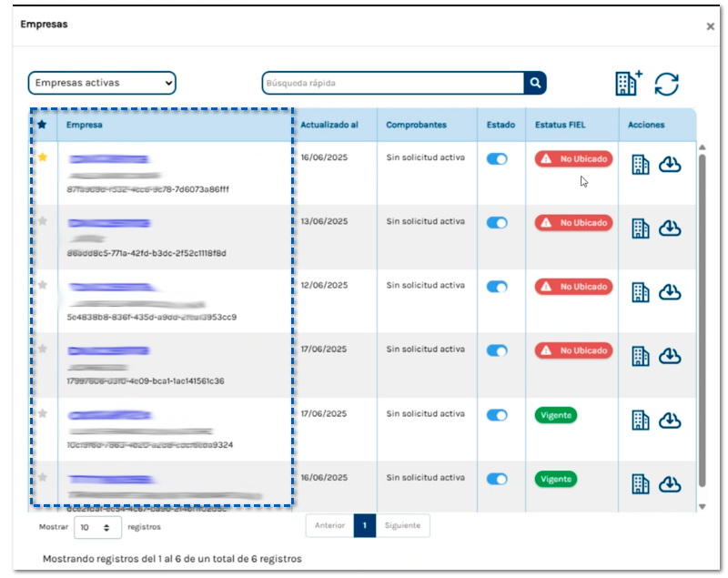Open company building icon in 17/06/2025 No Ubicado row
Image resolution: width=728 pixels, height=578 pixels.
641,357
